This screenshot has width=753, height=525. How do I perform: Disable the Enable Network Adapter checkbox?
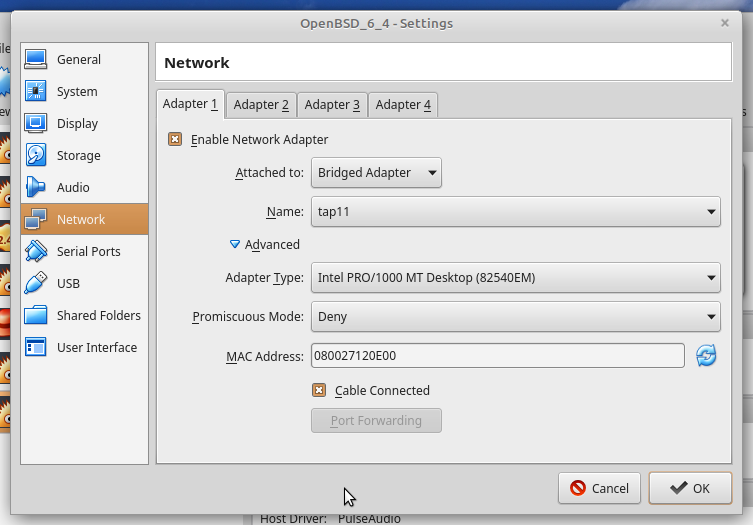175,140
